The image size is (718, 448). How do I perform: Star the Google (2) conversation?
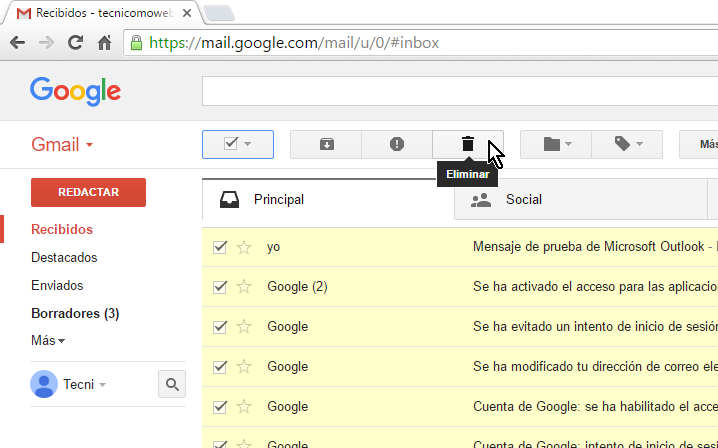pyautogui.click(x=244, y=287)
